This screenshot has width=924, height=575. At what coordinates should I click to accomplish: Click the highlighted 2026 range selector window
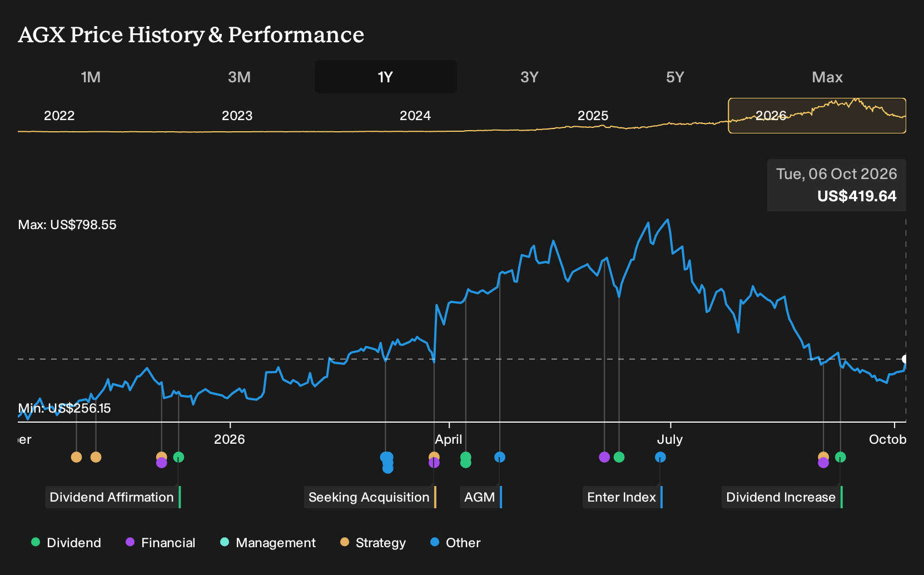[x=817, y=116]
